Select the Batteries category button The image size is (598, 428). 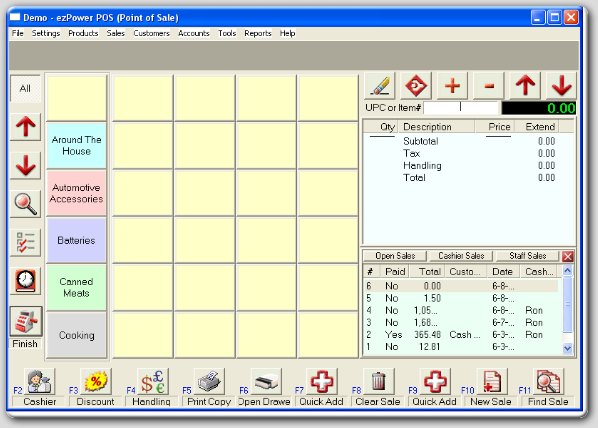coord(76,240)
